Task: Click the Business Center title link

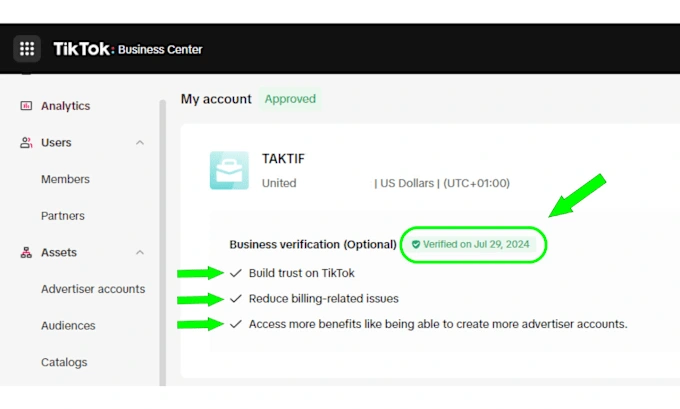Action: click(160, 50)
